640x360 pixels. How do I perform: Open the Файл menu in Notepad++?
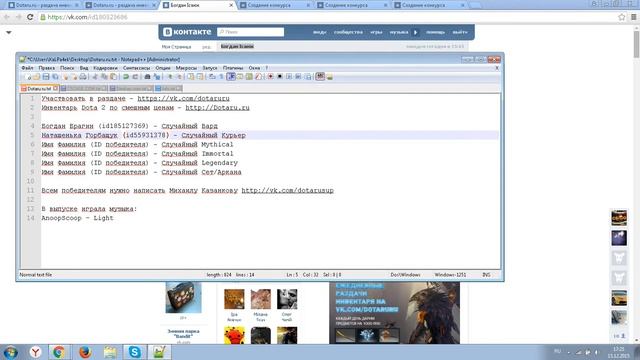27,68
